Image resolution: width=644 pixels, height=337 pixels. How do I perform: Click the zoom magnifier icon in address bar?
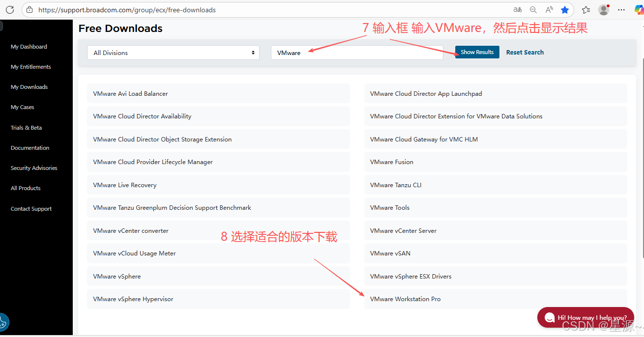[x=533, y=10]
